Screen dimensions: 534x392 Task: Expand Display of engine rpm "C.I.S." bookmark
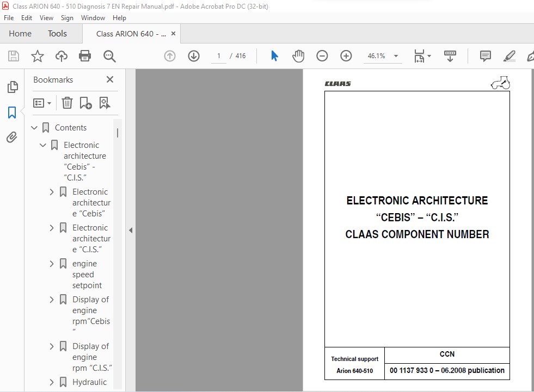[51, 347]
